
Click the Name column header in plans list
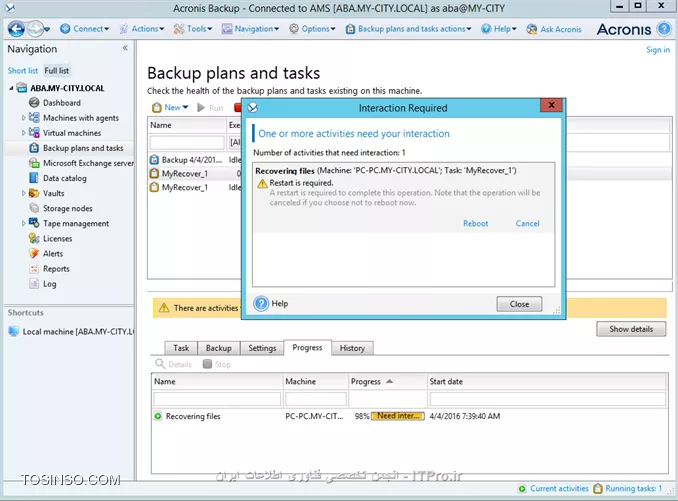187,125
